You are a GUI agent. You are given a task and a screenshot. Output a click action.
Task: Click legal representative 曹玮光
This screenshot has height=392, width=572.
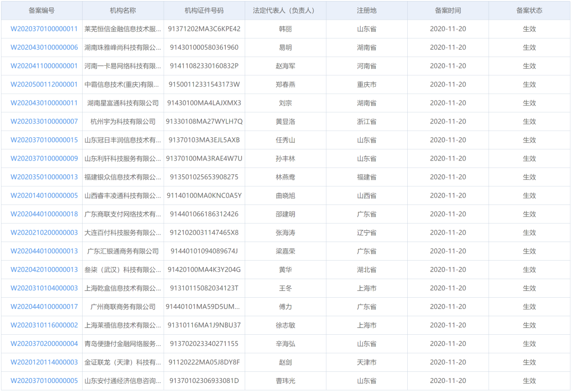click(285, 381)
